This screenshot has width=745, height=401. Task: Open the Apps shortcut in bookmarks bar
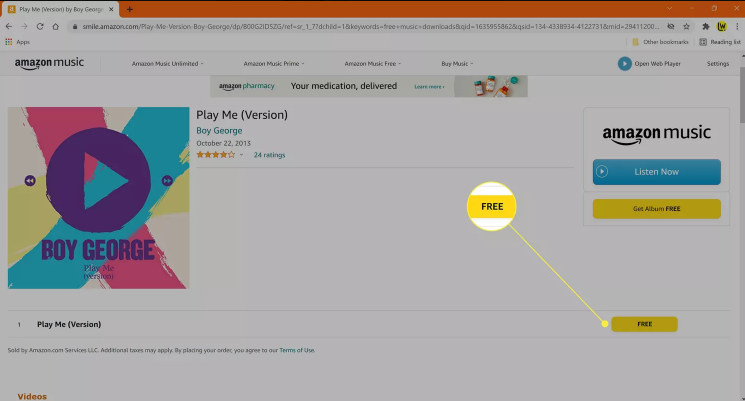18,42
